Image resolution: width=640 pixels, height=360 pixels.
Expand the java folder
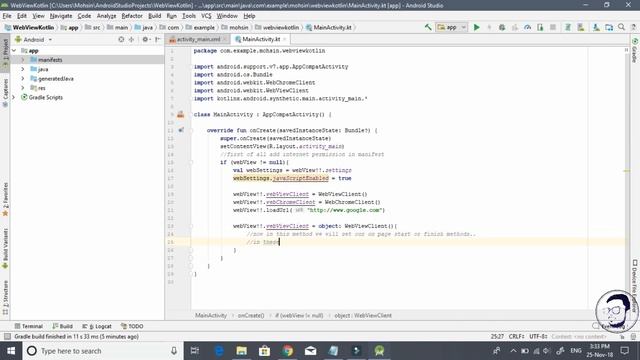(23, 69)
